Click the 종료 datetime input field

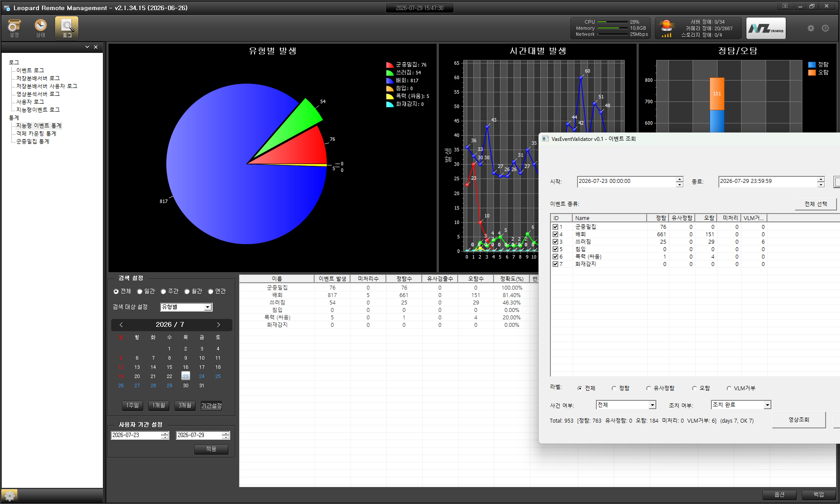(768, 182)
